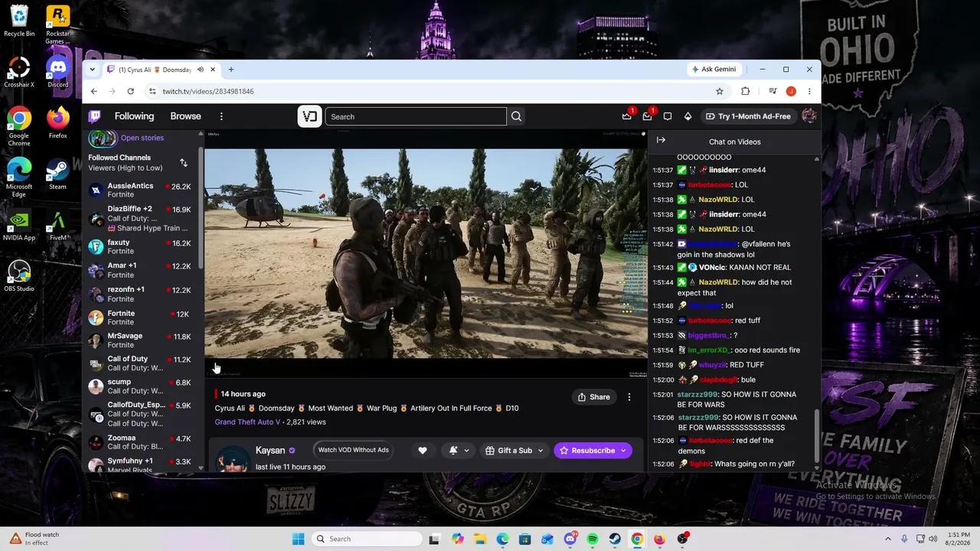Open File Explorer from the taskbar
This screenshot has height=551, width=980.
point(480,539)
